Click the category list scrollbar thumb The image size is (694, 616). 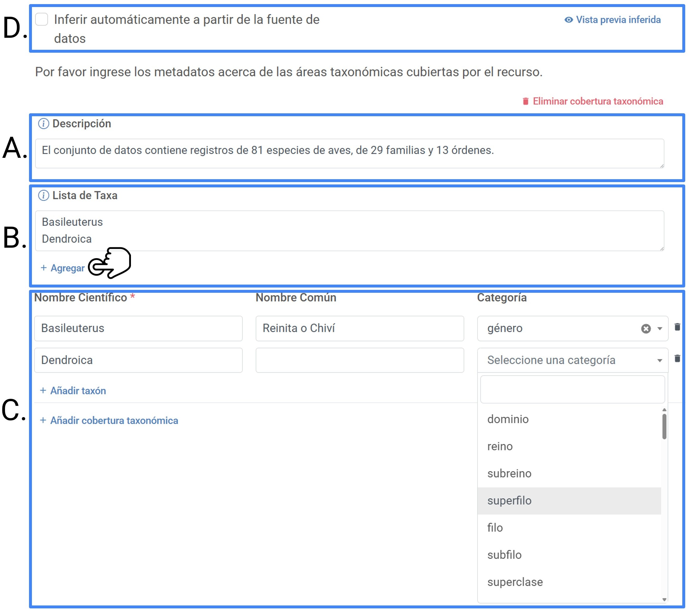click(664, 427)
